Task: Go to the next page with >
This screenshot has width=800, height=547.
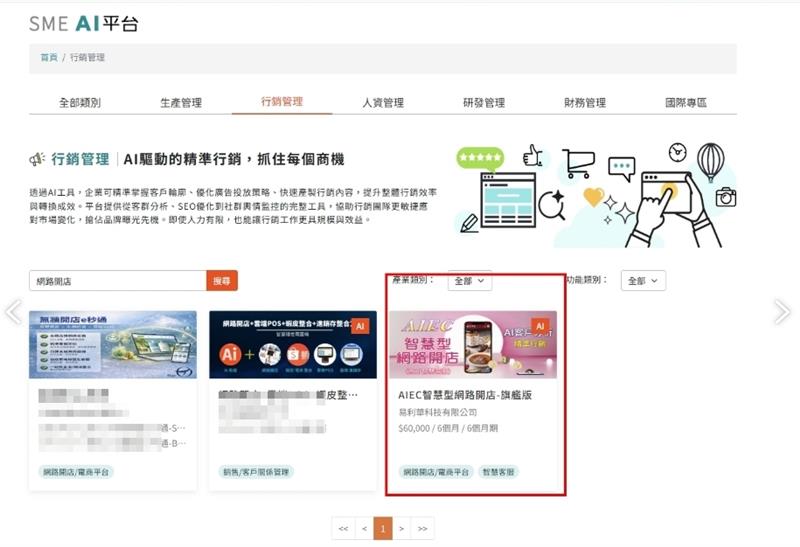Action: [402, 529]
